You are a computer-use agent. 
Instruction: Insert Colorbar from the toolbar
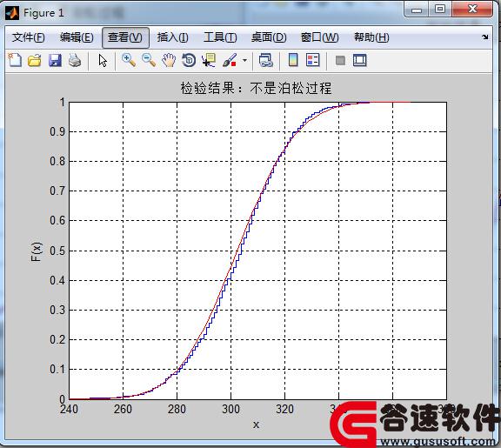(x=293, y=60)
